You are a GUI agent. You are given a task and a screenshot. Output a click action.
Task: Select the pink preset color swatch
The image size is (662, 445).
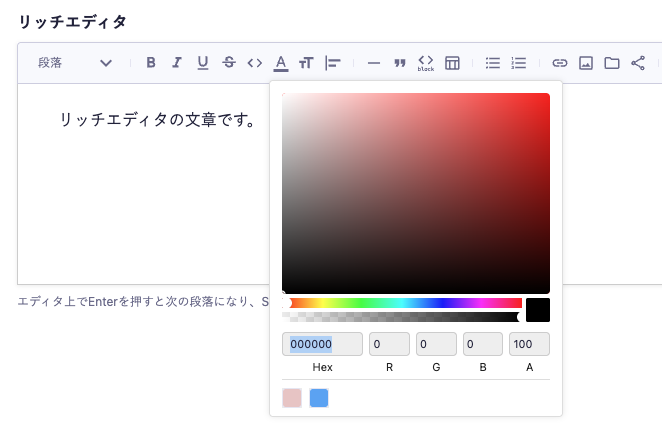(292, 398)
